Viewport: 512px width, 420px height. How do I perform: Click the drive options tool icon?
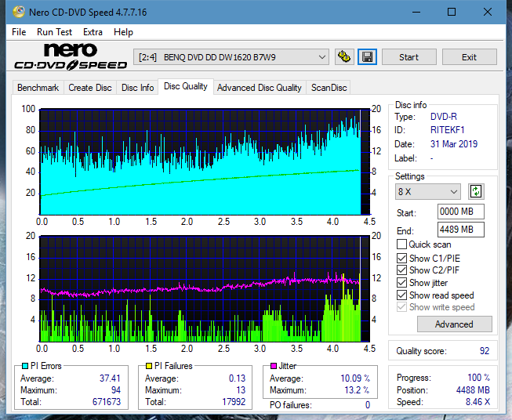click(x=344, y=57)
